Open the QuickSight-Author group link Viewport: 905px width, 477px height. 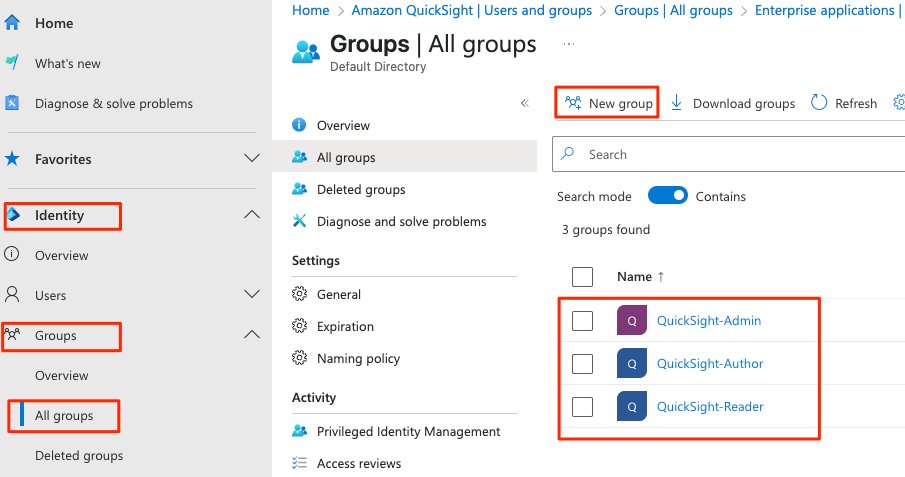coord(710,363)
